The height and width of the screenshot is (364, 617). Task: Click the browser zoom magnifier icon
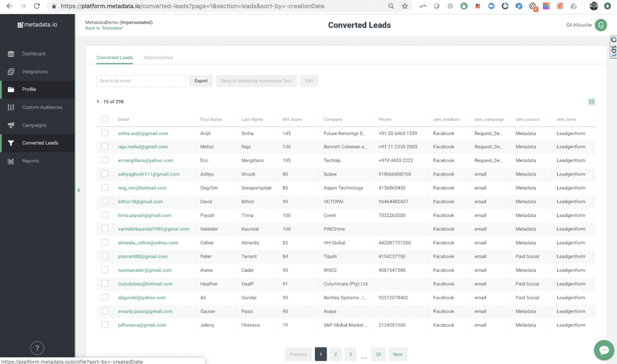coord(390,6)
